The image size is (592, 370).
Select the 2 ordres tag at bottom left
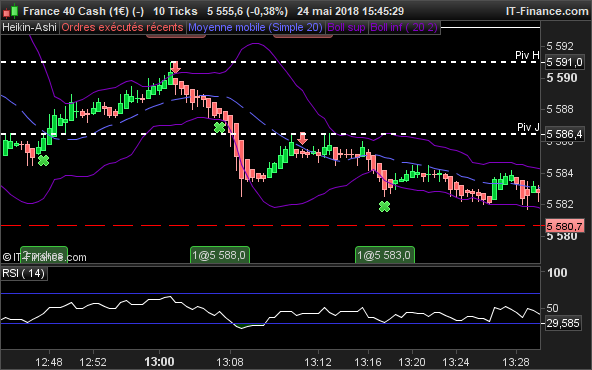tap(44, 255)
